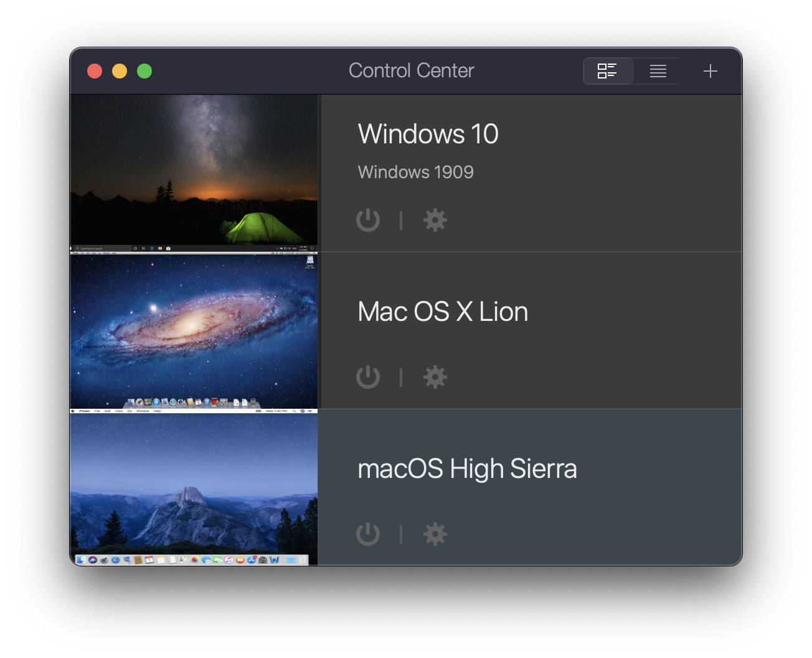Viewport: 812px width, 658px height.
Task: Open the macOS High Sierra mountain thumbnail
Action: point(194,487)
